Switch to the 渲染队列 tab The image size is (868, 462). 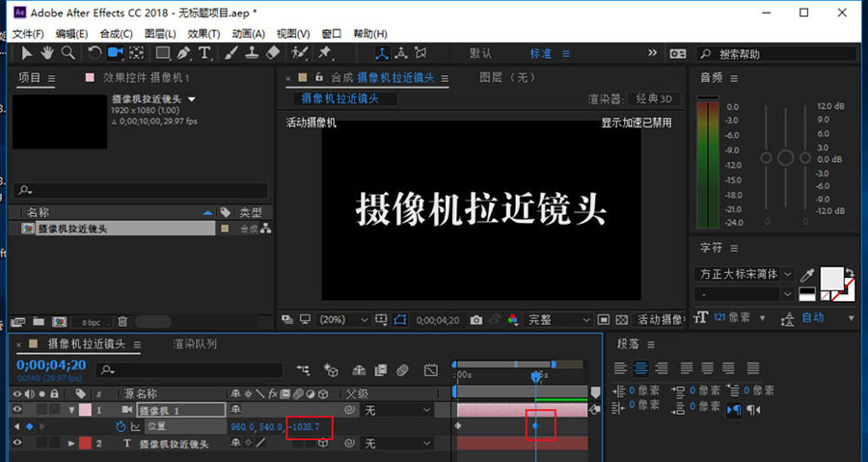tap(195, 343)
